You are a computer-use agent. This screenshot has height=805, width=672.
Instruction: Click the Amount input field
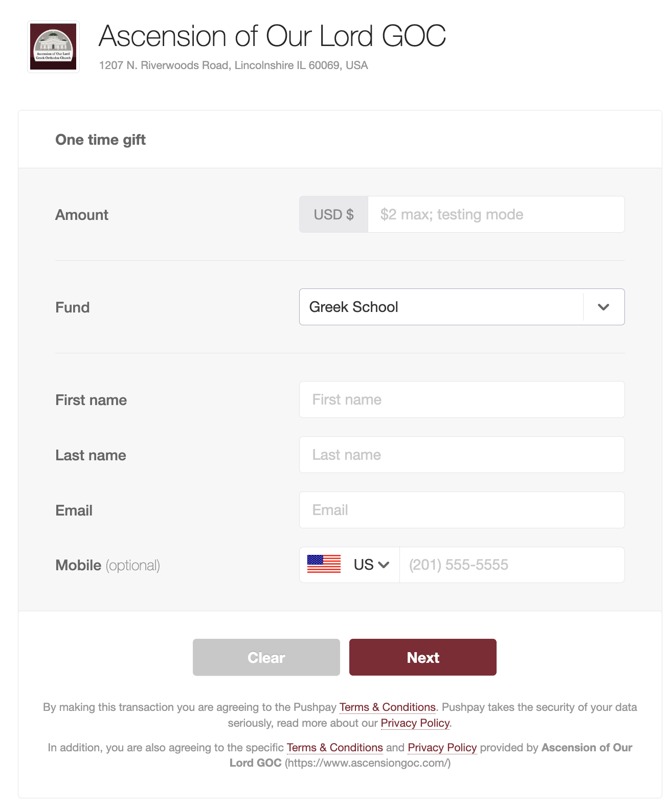tap(496, 214)
